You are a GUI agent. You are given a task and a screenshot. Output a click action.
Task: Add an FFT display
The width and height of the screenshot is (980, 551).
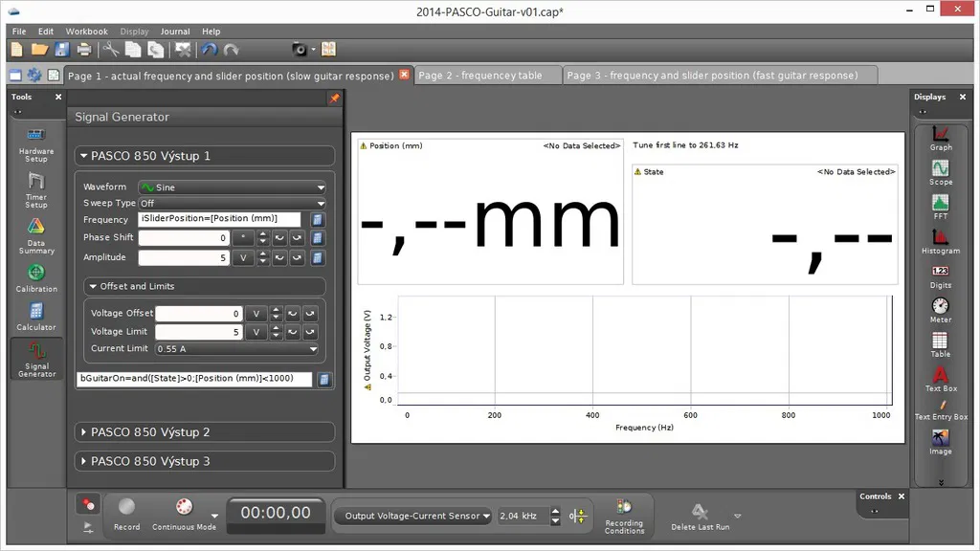tap(940, 207)
